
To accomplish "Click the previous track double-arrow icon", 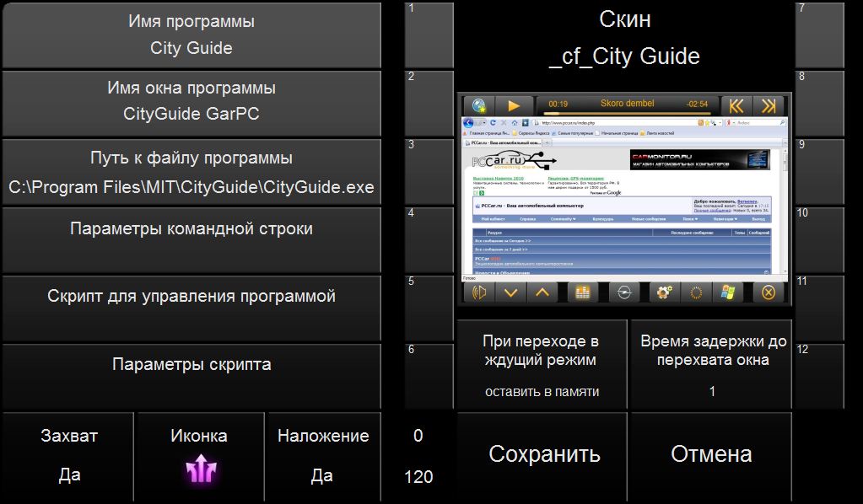I will tap(737, 105).
